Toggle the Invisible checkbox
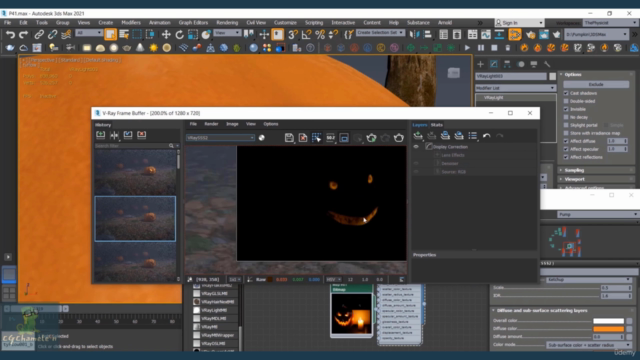This screenshot has width=640, height=360. 566,109
